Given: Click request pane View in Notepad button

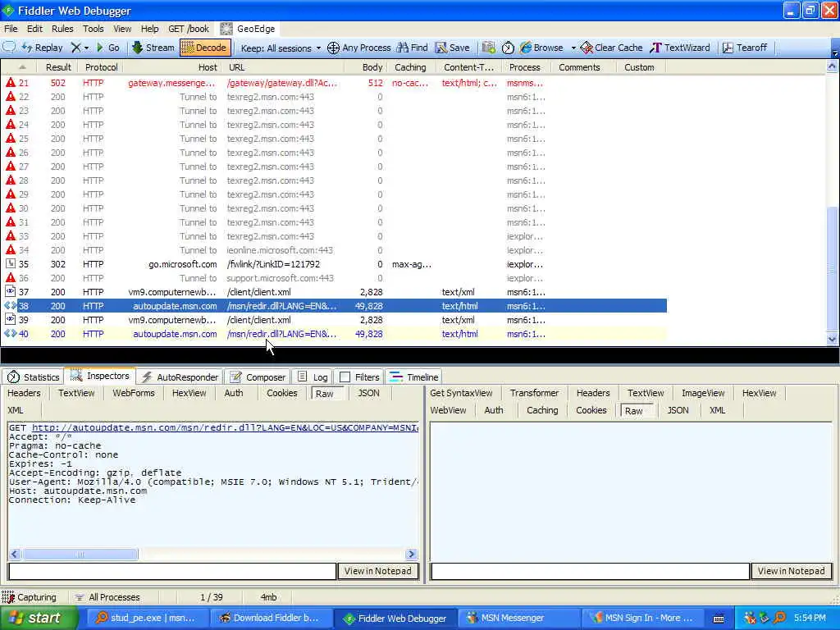Looking at the screenshot, I should pos(377,571).
